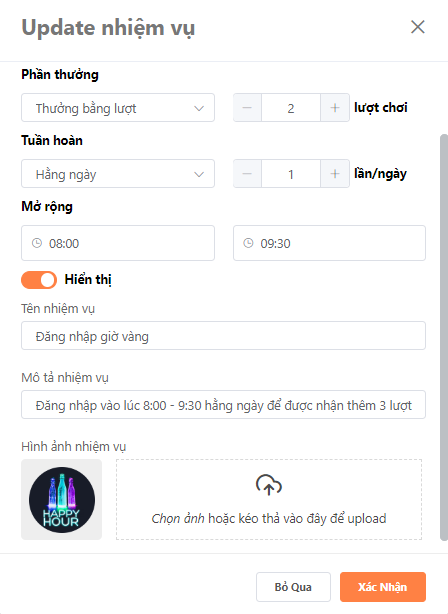Click the clock icon in 08:00 field

coord(37,243)
